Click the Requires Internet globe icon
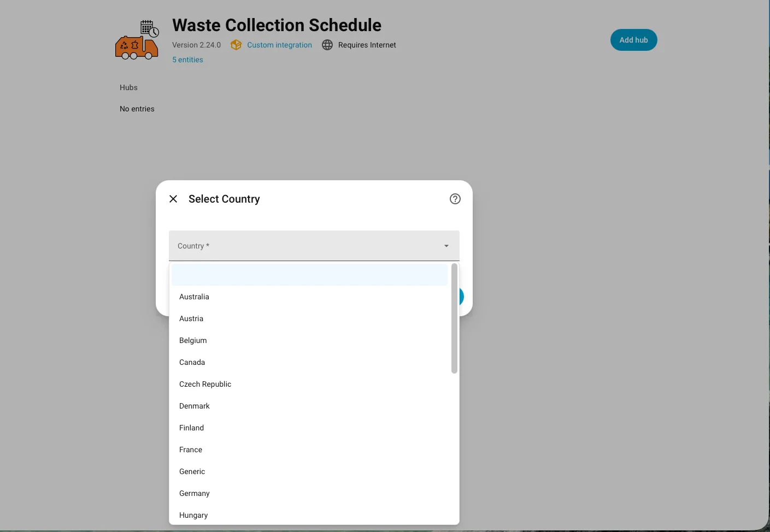 point(327,45)
